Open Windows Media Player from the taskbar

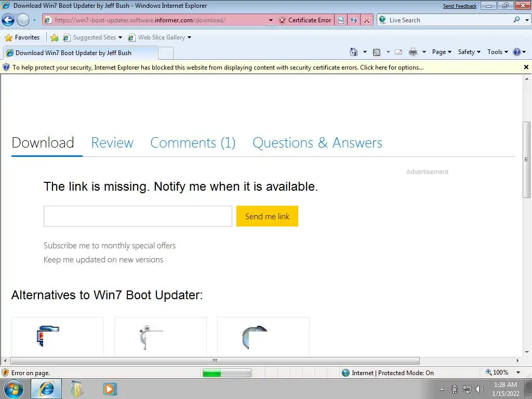pyautogui.click(x=110, y=389)
